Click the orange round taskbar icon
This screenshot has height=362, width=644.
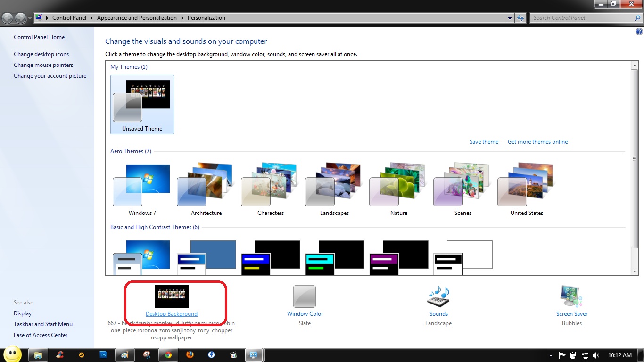pyautogui.click(x=82, y=355)
